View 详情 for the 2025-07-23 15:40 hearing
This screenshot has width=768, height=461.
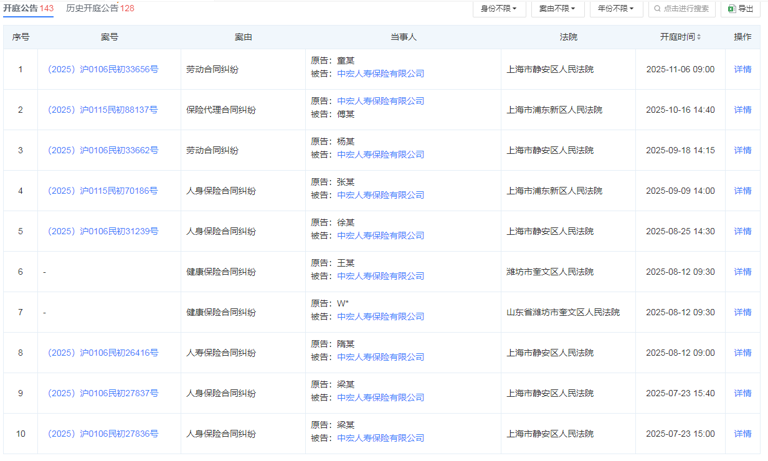743,393
